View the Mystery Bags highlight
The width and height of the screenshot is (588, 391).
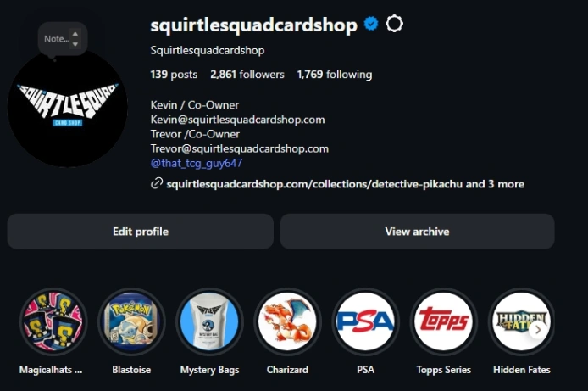[x=209, y=321]
